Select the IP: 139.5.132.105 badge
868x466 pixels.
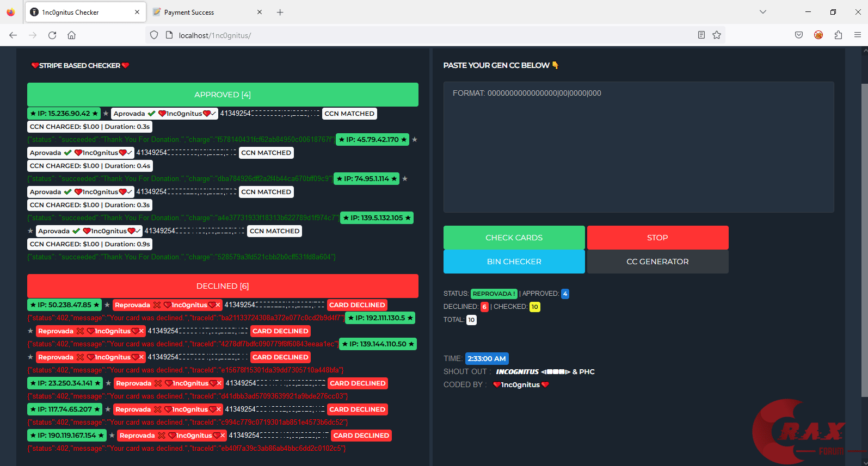click(x=377, y=218)
